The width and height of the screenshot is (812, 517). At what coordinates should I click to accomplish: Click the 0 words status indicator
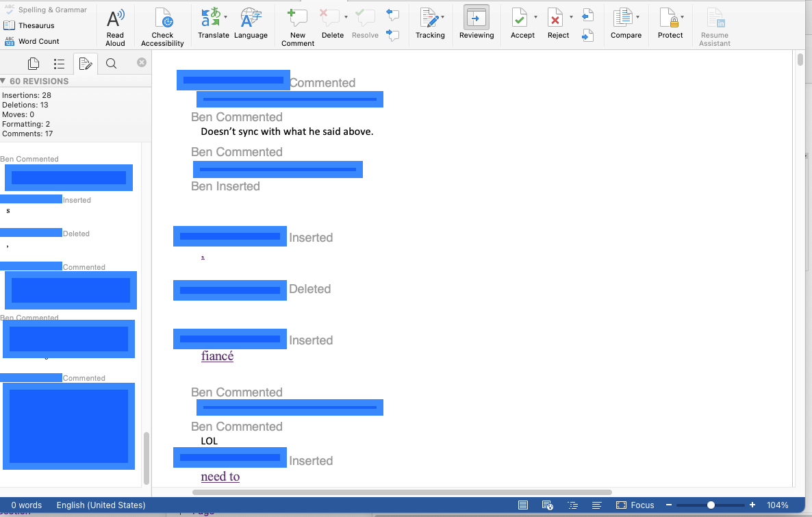click(27, 505)
